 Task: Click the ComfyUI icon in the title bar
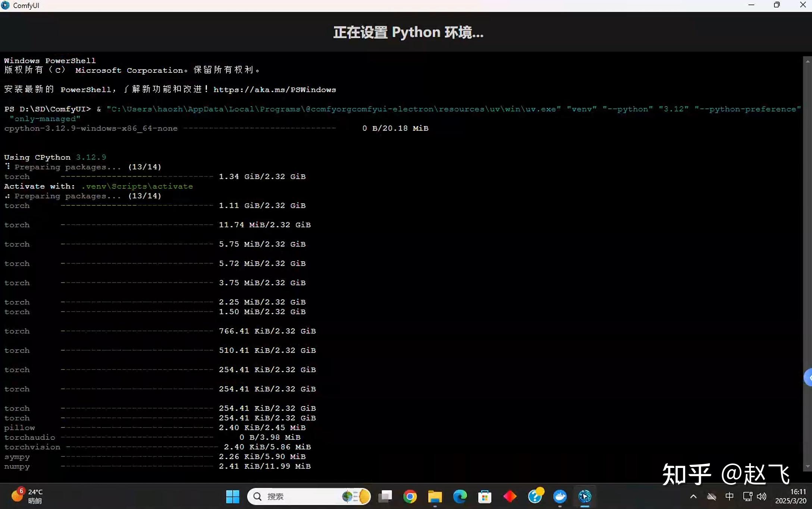point(5,5)
